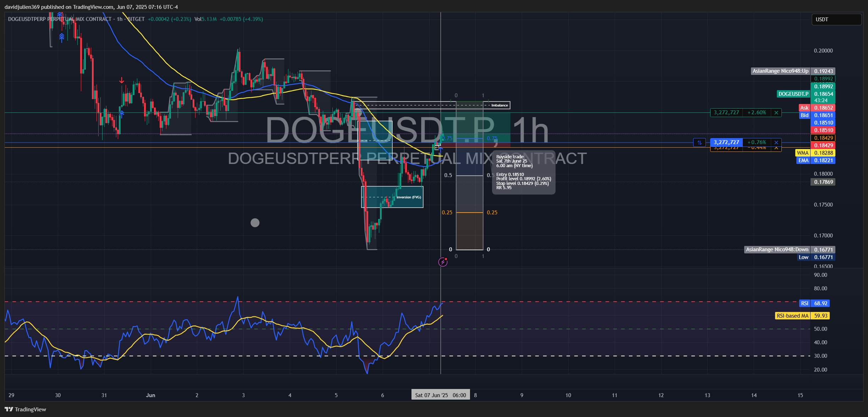
Task: Close the blue +0.76% position line
Action: 776,143
